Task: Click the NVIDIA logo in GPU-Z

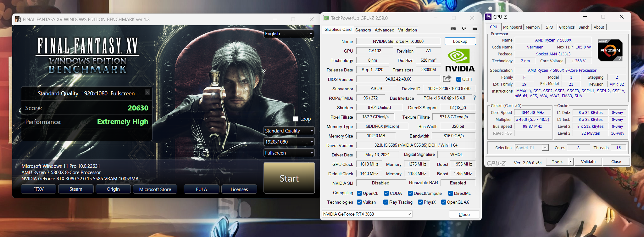Action: pos(460,60)
